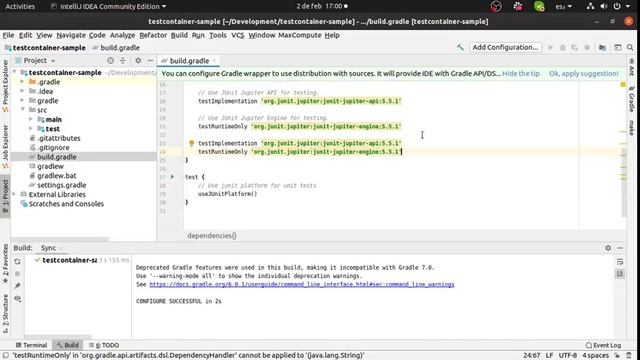
Task: Open the docs.gradle.org link in build output
Action: [302, 284]
